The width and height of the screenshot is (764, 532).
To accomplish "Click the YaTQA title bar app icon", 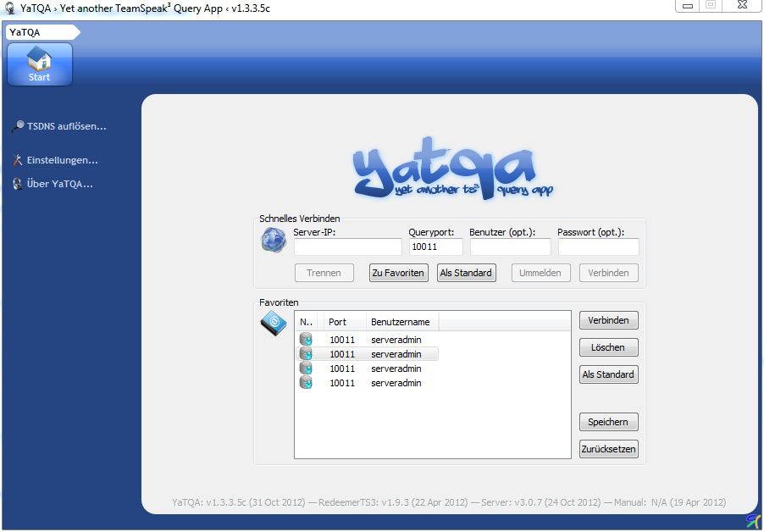I will click(x=10, y=8).
